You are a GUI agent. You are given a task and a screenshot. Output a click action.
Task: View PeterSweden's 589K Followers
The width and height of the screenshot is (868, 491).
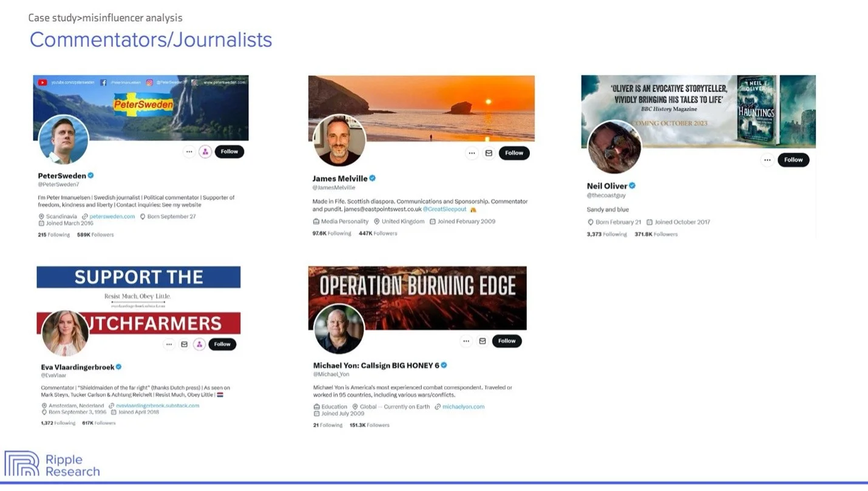click(95, 234)
